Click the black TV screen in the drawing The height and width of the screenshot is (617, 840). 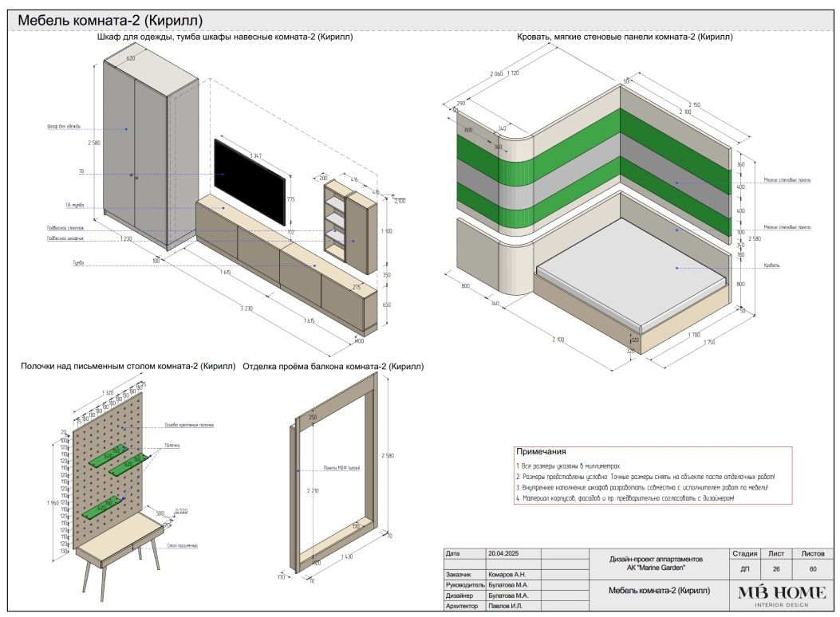pyautogui.click(x=250, y=182)
